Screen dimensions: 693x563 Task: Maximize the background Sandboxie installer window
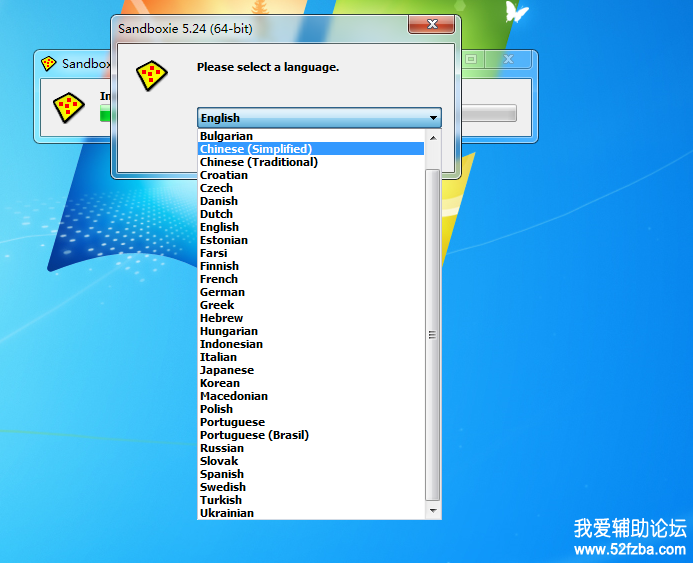[x=472, y=59]
